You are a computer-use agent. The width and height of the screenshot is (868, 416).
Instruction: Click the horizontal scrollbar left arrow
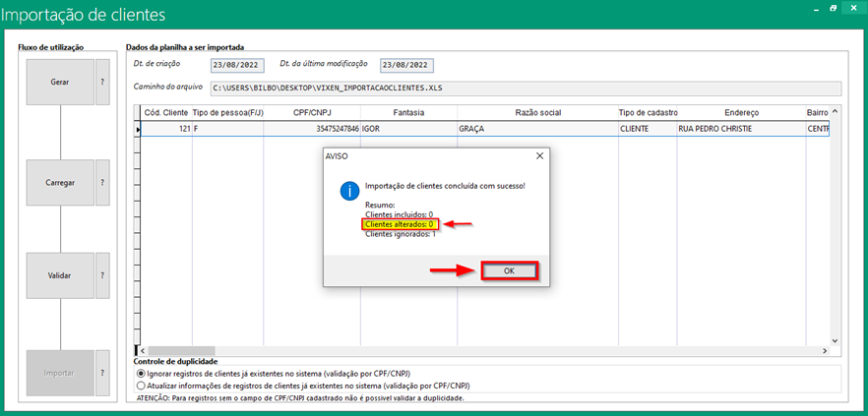point(141,351)
